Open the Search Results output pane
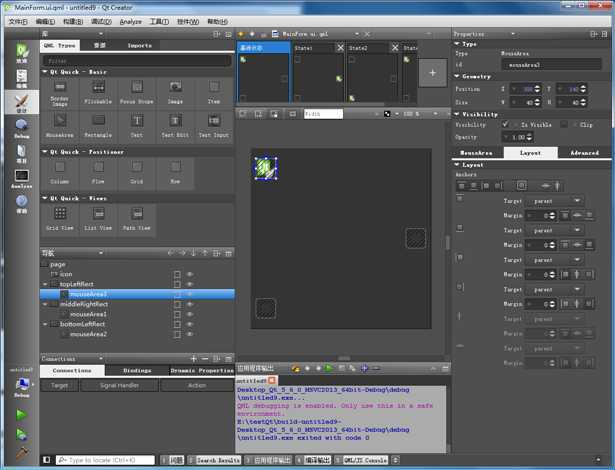Image resolution: width=615 pixels, height=470 pixels. [215, 460]
